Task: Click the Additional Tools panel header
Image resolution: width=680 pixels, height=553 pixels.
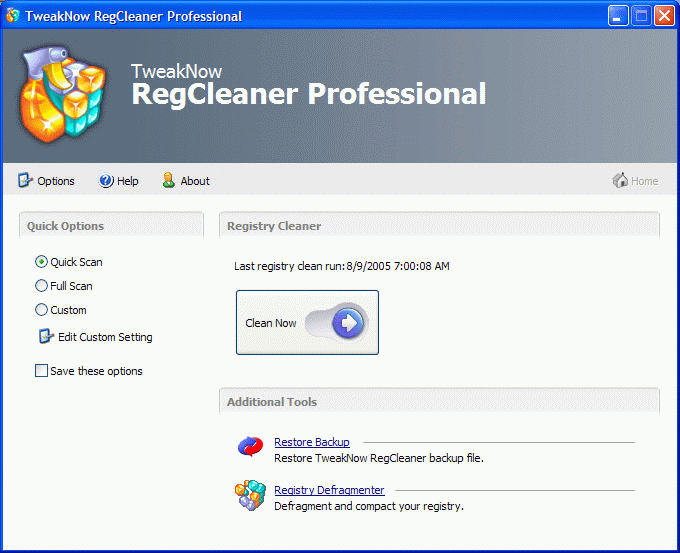Action: tap(439, 402)
